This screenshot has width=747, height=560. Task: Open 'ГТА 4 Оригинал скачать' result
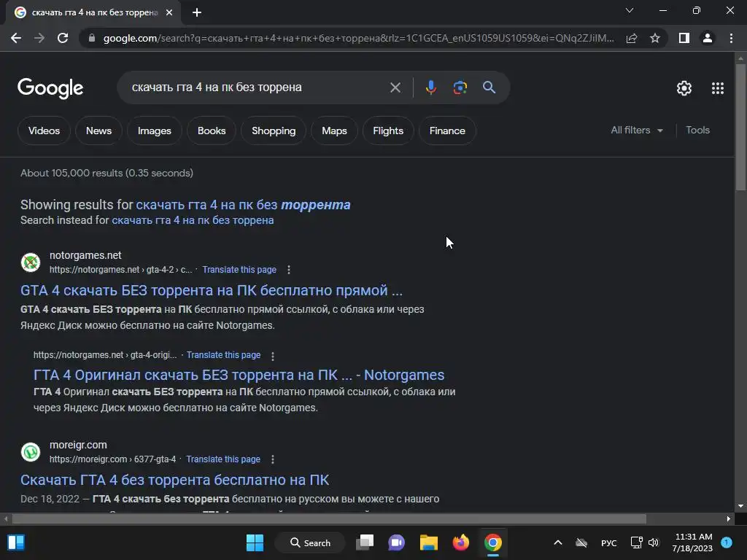[x=239, y=376]
